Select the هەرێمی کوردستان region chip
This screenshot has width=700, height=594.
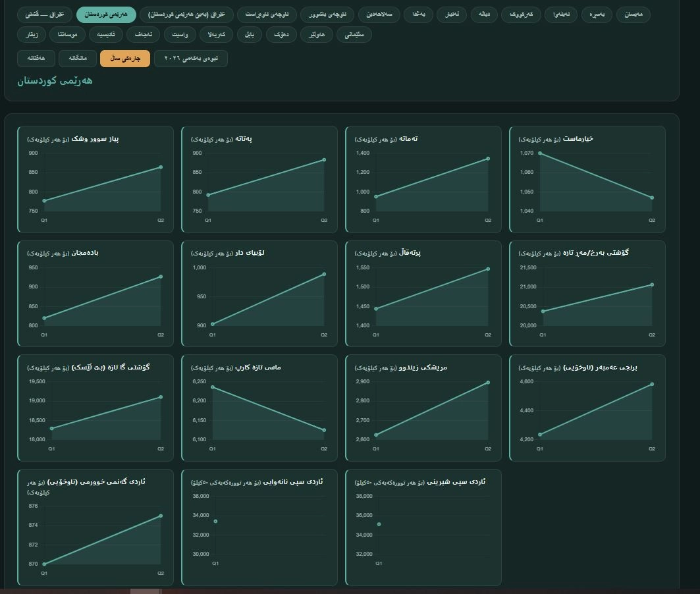click(x=106, y=14)
